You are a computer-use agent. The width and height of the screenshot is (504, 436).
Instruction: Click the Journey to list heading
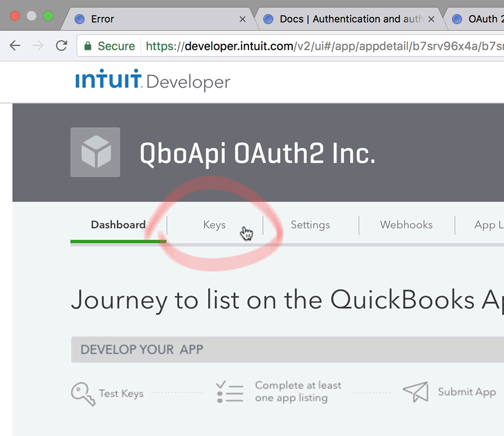(287, 300)
